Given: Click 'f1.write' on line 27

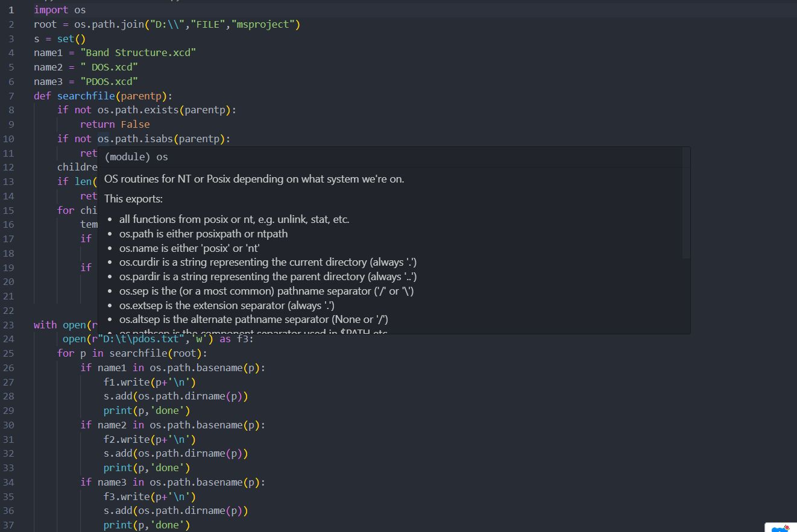Looking at the screenshot, I should pyautogui.click(x=127, y=382).
